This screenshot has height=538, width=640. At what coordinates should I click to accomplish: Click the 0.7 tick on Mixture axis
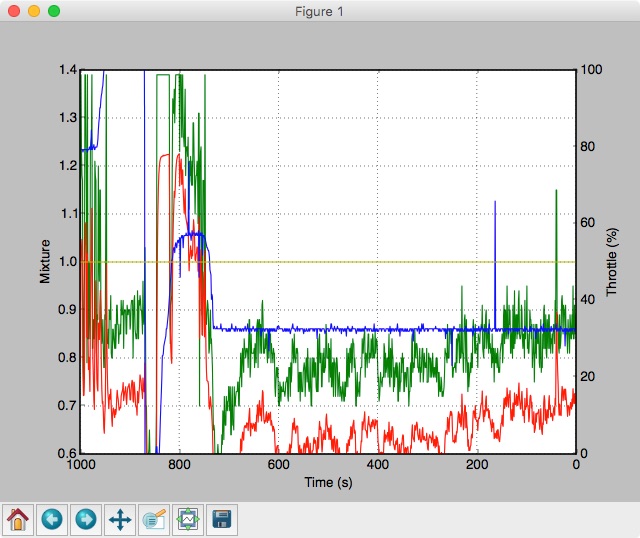coord(68,405)
